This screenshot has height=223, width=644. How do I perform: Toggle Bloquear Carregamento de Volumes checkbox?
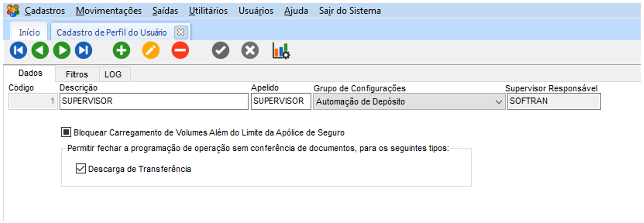(x=66, y=132)
